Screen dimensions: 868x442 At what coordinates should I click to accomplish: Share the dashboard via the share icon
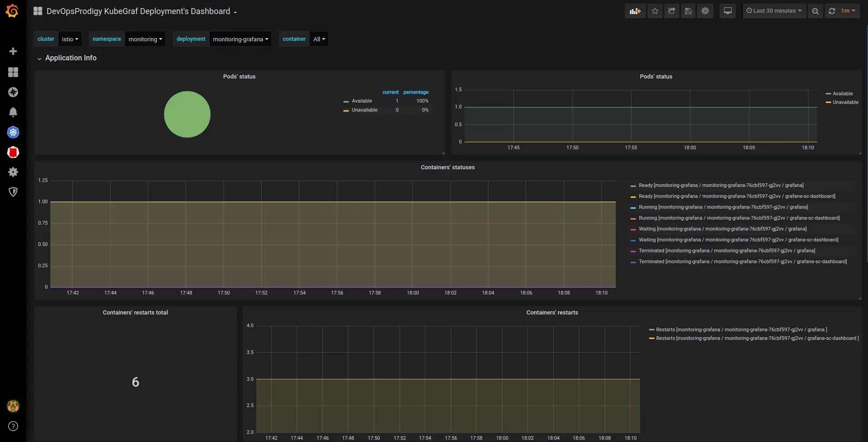point(671,11)
